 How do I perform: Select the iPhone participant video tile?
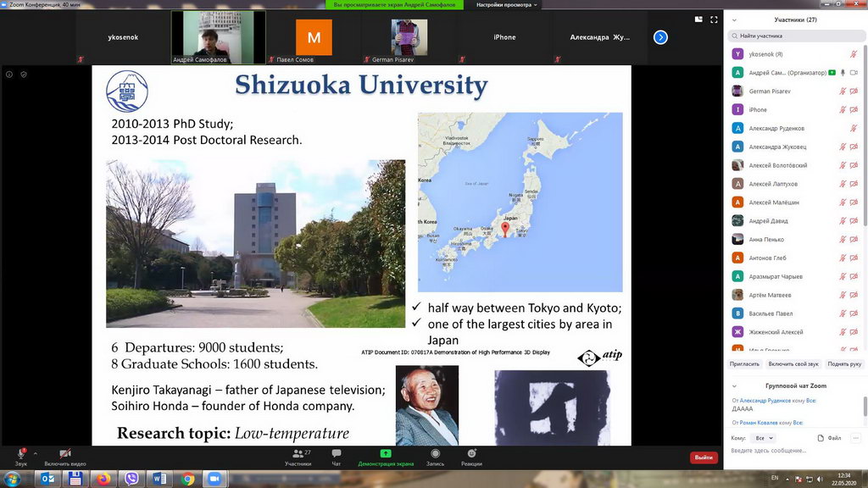(504, 37)
